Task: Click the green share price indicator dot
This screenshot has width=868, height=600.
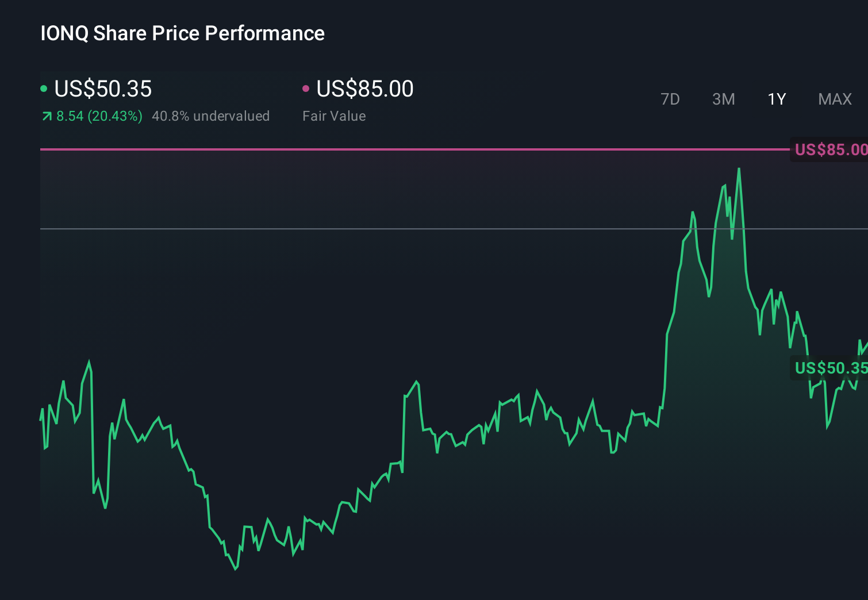Action: point(44,88)
